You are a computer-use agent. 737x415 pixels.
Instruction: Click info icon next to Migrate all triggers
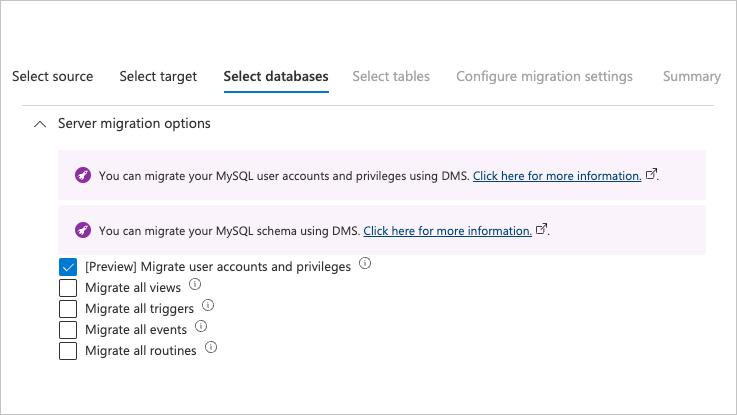pos(208,306)
